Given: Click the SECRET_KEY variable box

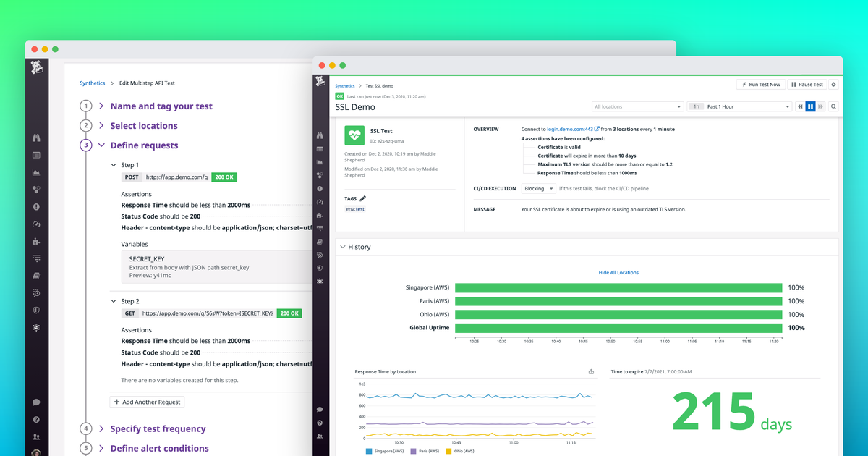Looking at the screenshot, I should coord(217,267).
